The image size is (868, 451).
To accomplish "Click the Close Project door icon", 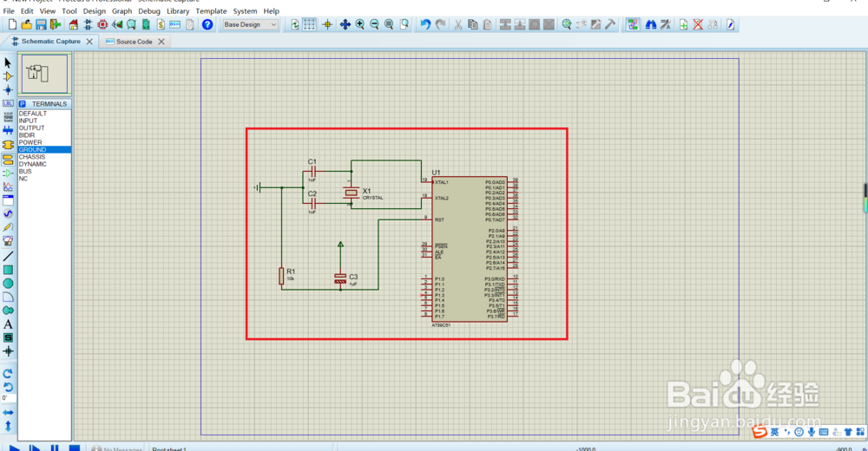I will (x=56, y=24).
